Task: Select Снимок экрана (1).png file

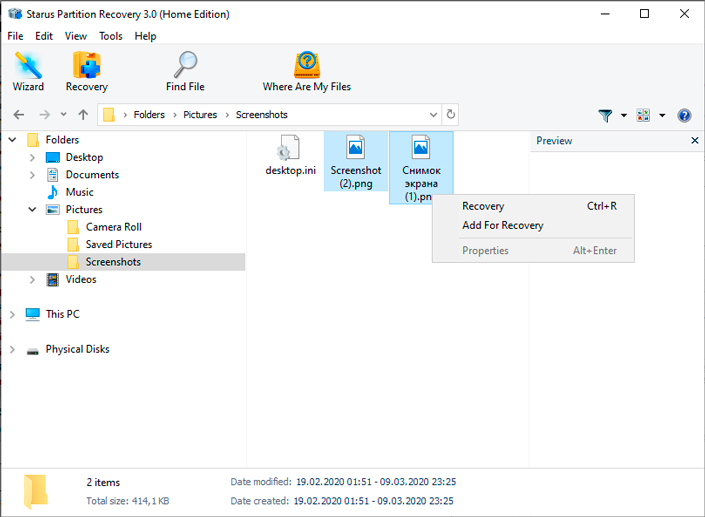Action: (421, 167)
